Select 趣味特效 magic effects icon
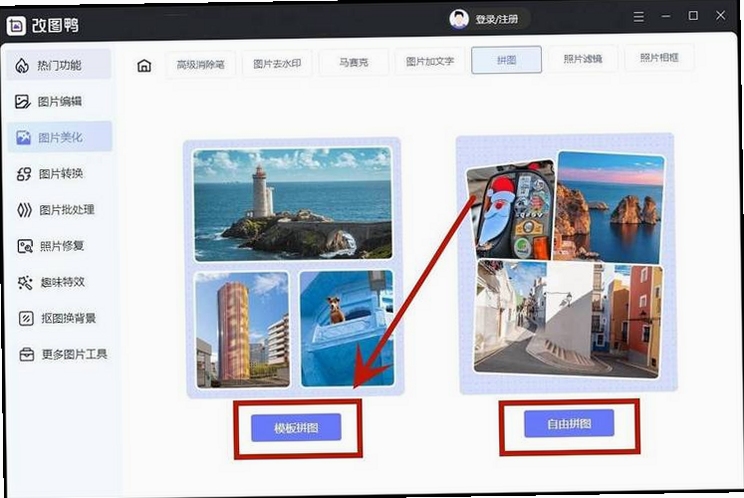 [x=25, y=282]
